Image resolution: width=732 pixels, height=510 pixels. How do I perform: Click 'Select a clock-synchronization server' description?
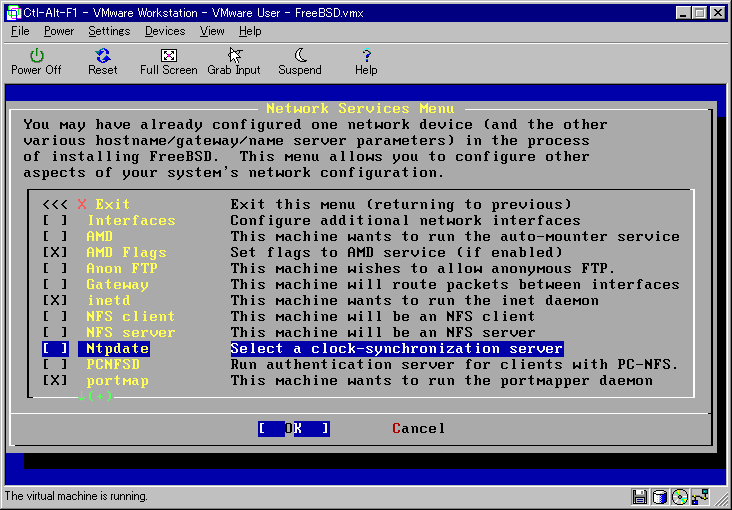coord(397,349)
